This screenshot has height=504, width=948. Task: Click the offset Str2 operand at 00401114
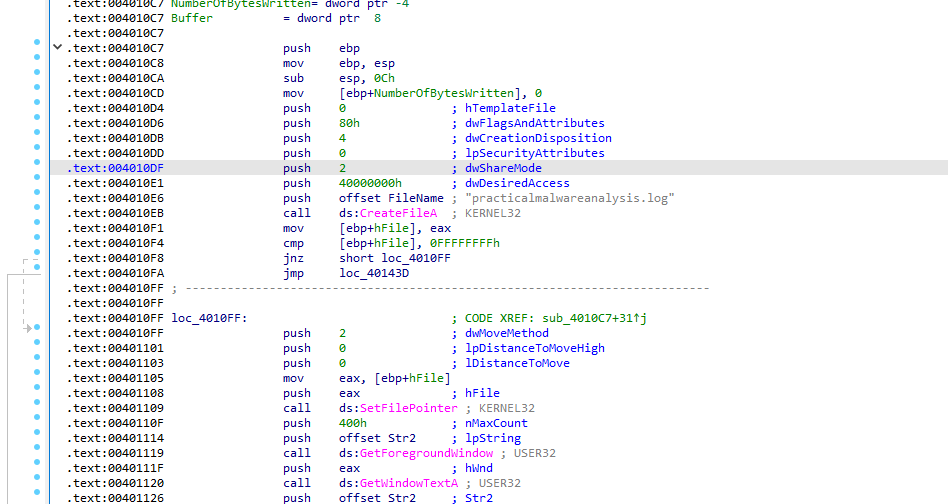tap(377, 438)
